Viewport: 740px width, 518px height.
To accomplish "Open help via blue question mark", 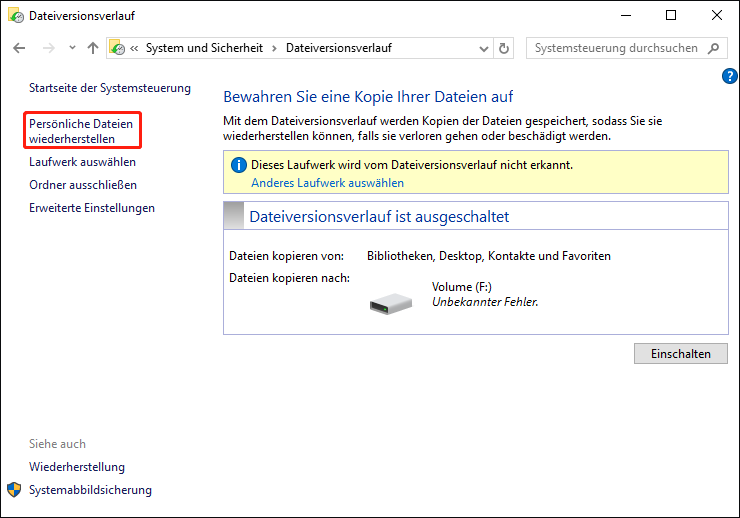I will pyautogui.click(x=728, y=77).
